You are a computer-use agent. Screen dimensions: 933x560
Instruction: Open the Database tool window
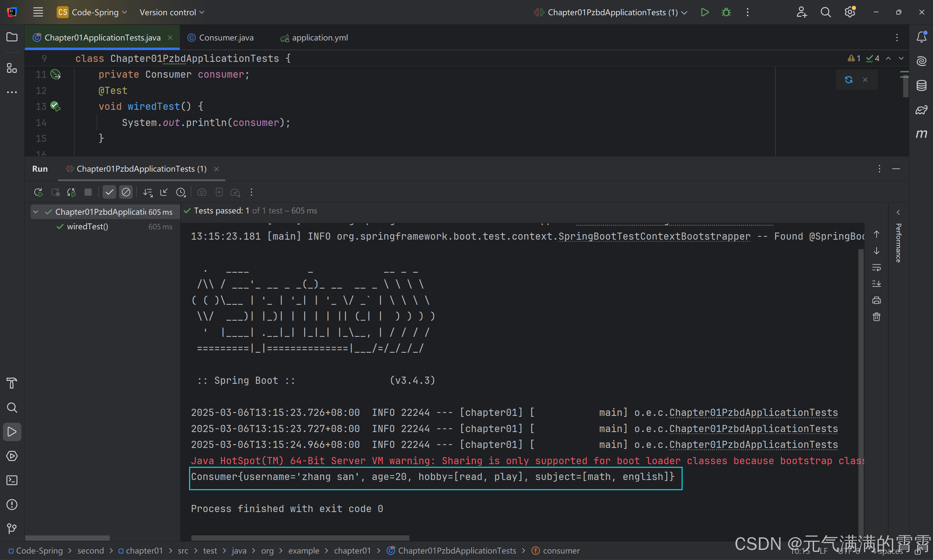(x=921, y=86)
